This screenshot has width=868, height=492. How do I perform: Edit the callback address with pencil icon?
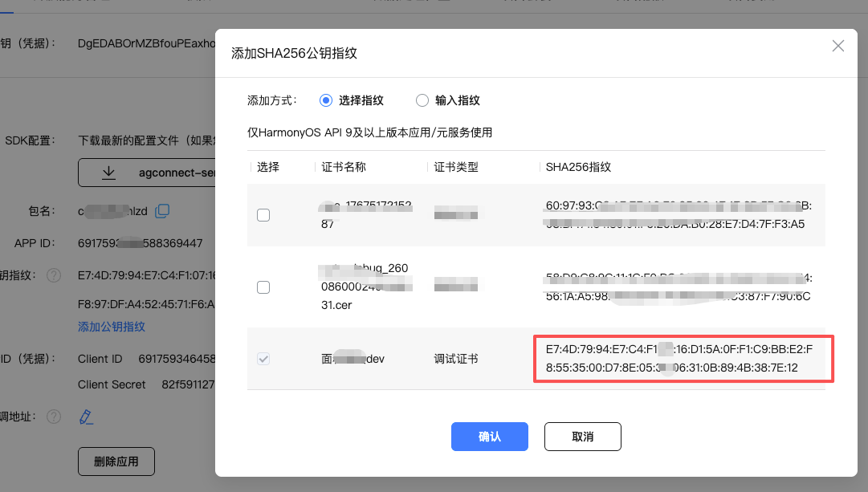86,417
